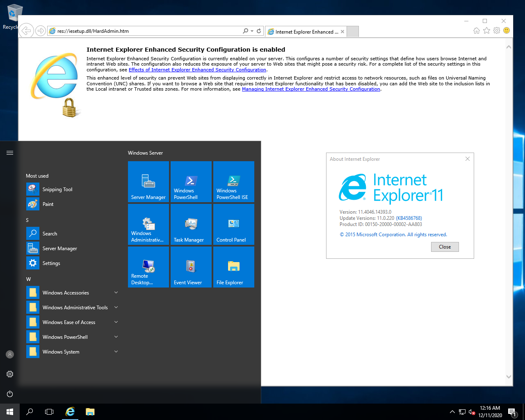
Task: Close About Internet Explorer dialog with X
Action: click(x=468, y=159)
